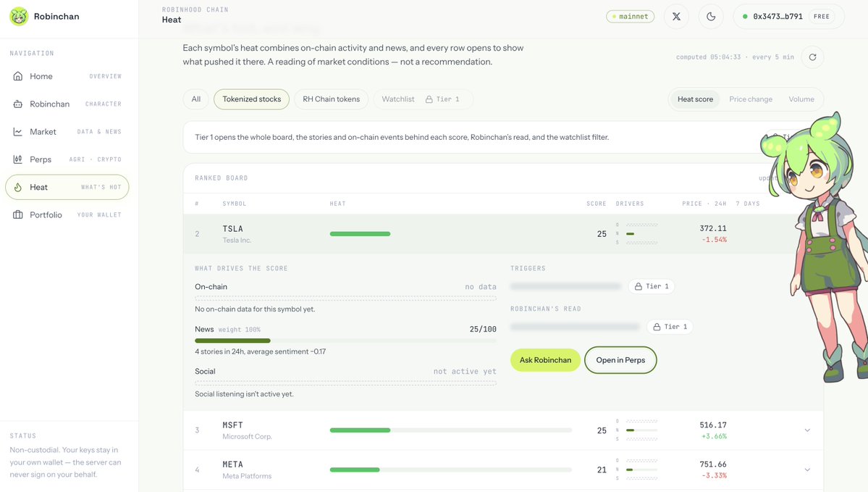Click the News weight progress bar
868x492 pixels.
click(345, 341)
